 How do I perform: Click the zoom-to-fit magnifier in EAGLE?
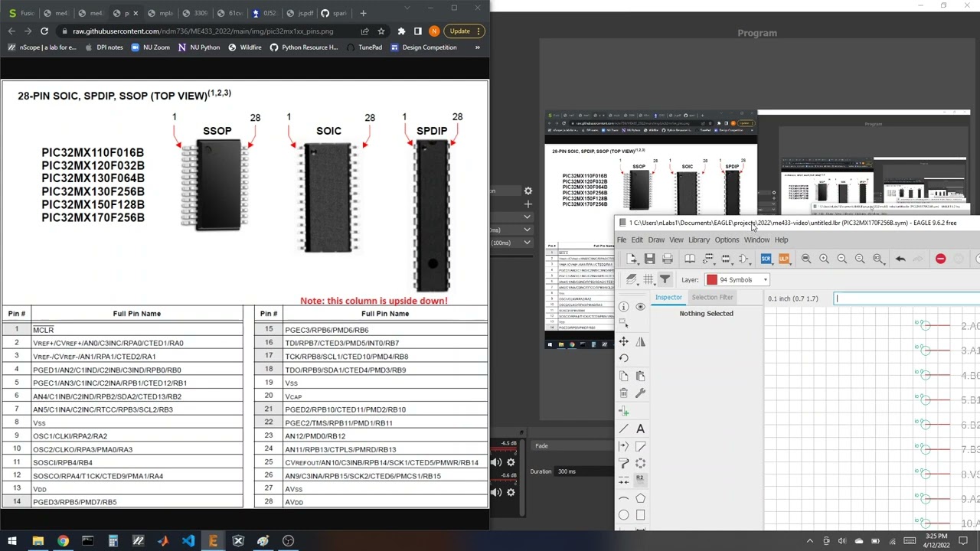pyautogui.click(x=806, y=259)
